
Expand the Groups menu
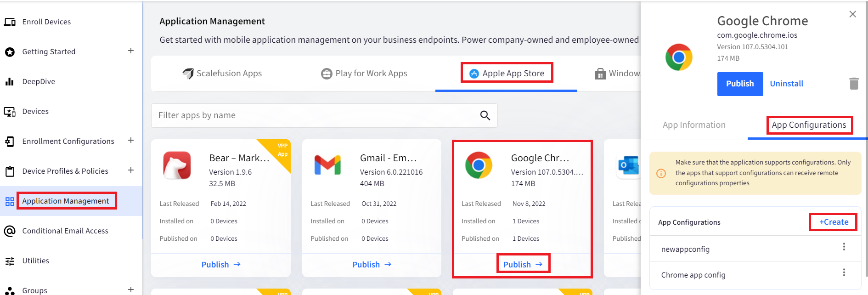(131, 289)
